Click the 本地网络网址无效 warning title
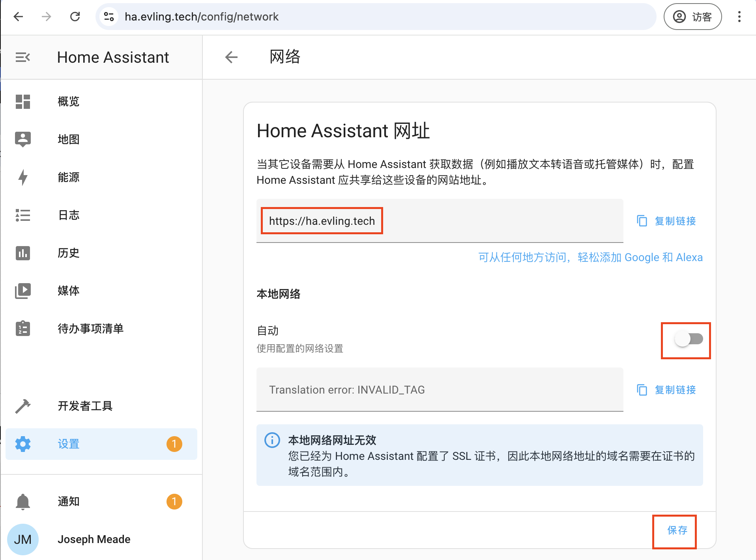Image resolution: width=756 pixels, height=560 pixels. click(x=332, y=440)
